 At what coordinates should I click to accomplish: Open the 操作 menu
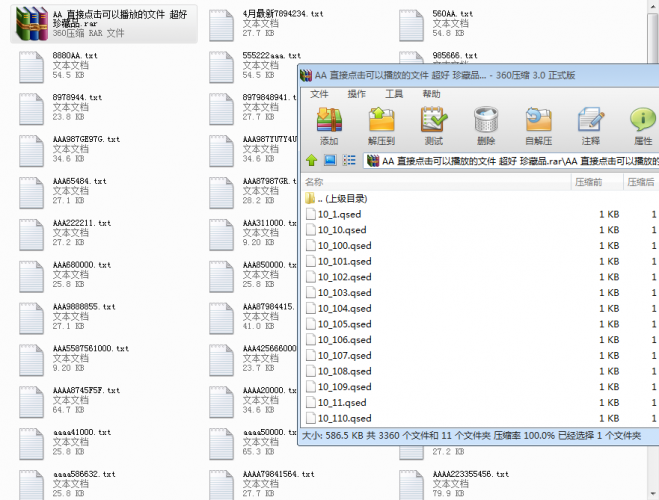click(x=356, y=94)
